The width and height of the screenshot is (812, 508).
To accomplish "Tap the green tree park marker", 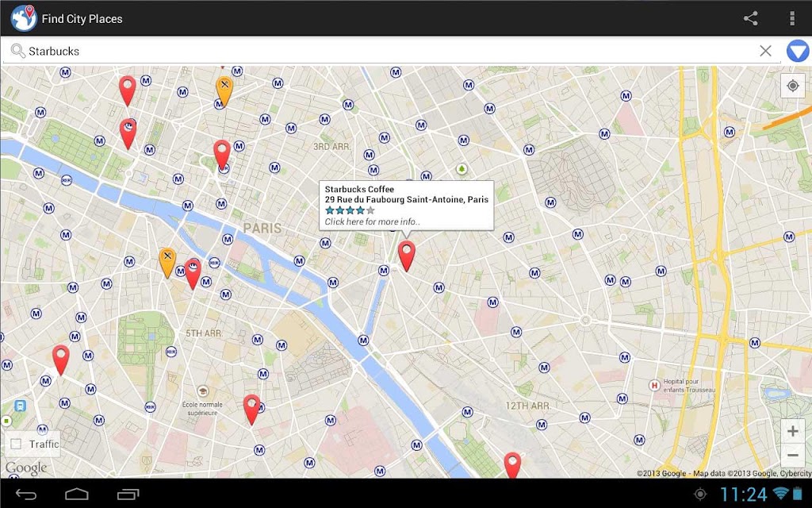I will pos(462,169).
